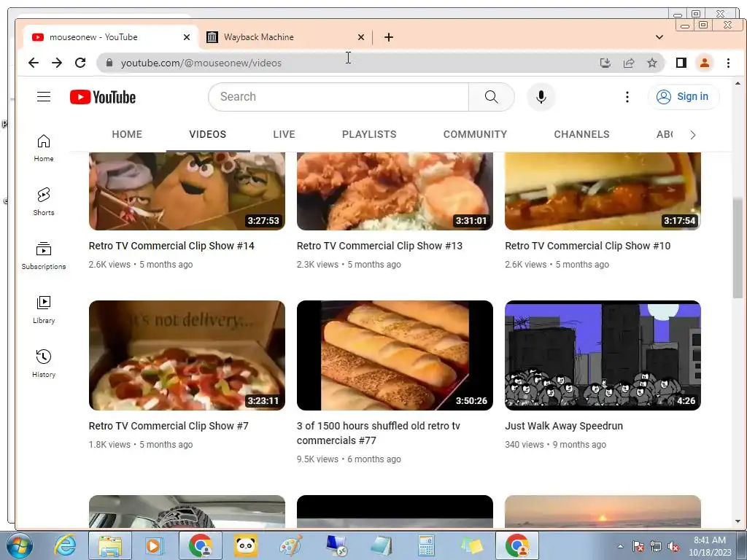747x560 pixels.
Task: Open the tab search dropdown arrow
Action: (659, 37)
